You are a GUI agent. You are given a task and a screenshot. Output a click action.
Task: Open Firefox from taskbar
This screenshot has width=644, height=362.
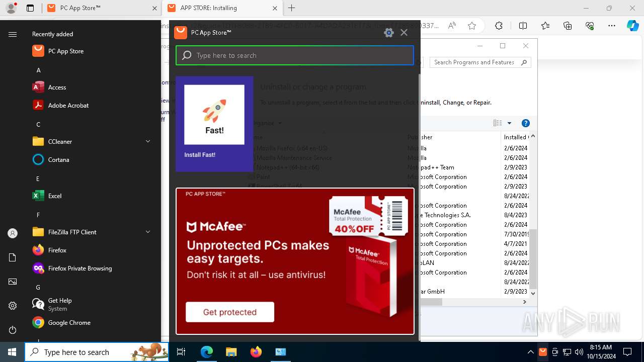[256, 352]
